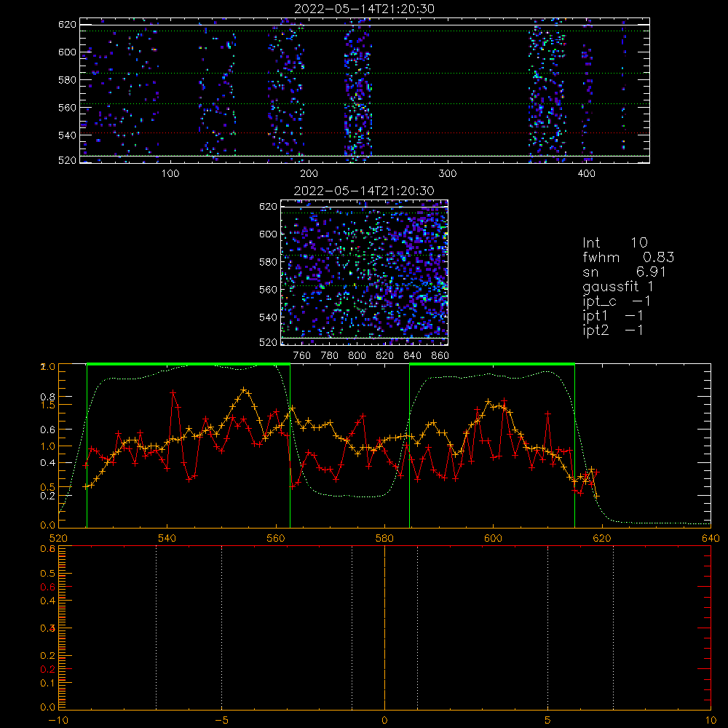Click the orange curve peak near 554 in profile plot
The width and height of the screenshot is (728, 728).
pos(243,389)
